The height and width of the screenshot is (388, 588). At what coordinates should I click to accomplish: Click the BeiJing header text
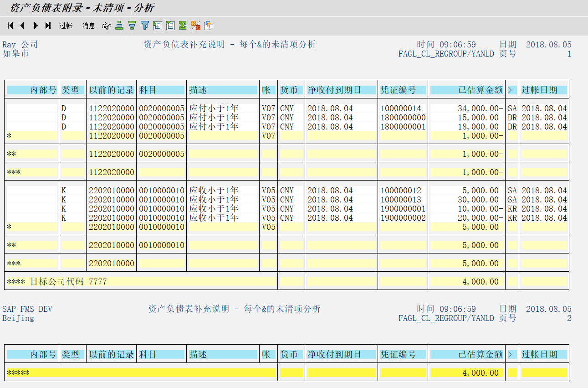18,318
